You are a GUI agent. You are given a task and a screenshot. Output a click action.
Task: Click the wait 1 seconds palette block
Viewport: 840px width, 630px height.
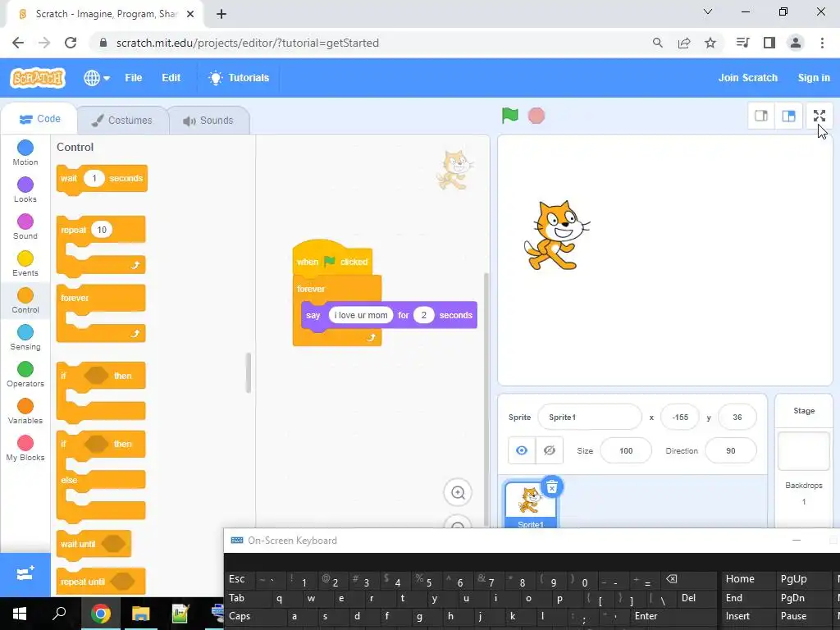click(x=102, y=179)
